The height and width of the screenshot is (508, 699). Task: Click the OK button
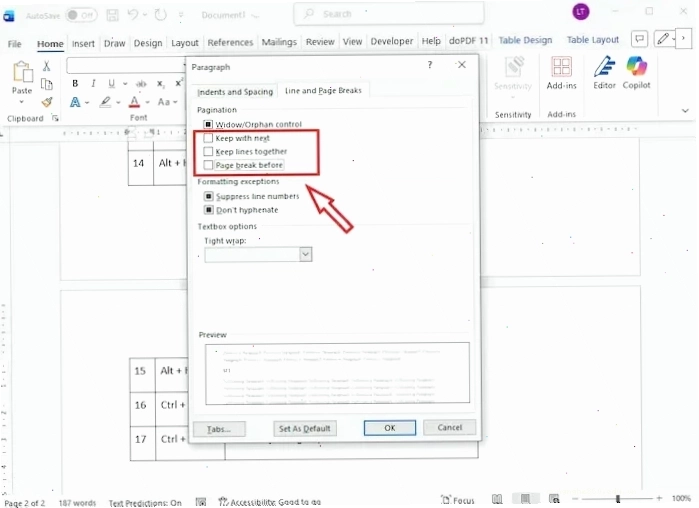point(390,428)
